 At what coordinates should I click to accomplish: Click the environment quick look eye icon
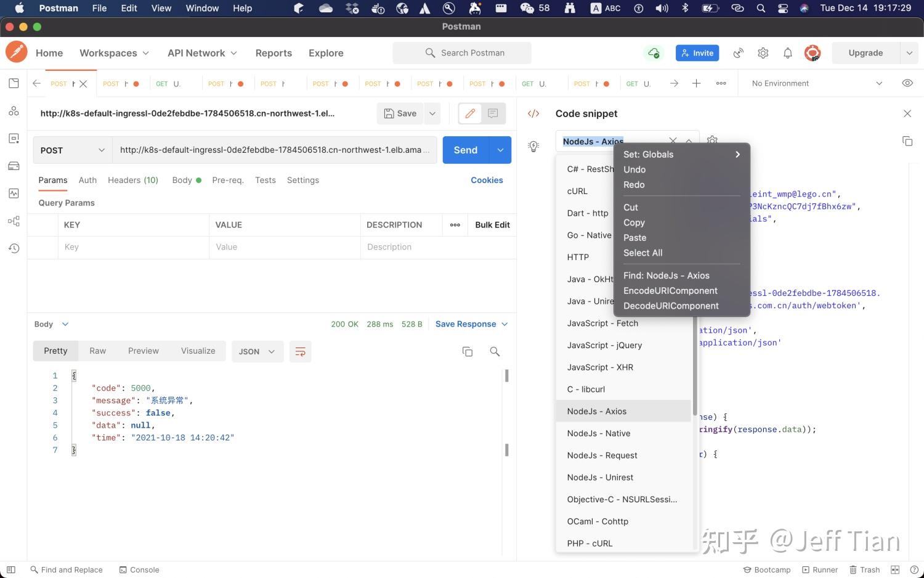pos(907,83)
